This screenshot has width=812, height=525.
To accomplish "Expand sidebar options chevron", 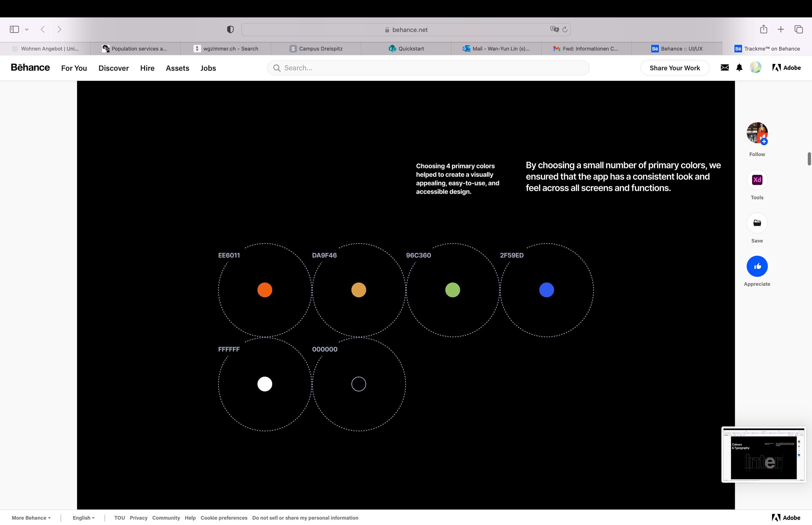I will (27, 30).
